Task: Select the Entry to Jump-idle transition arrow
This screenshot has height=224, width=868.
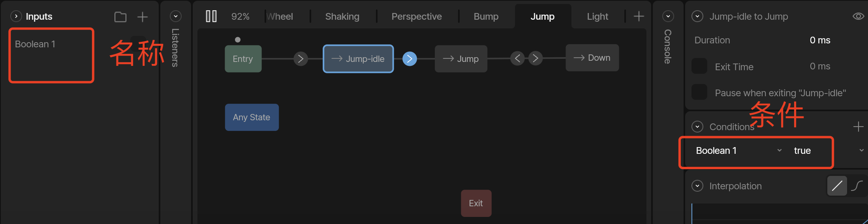Action: (301, 59)
